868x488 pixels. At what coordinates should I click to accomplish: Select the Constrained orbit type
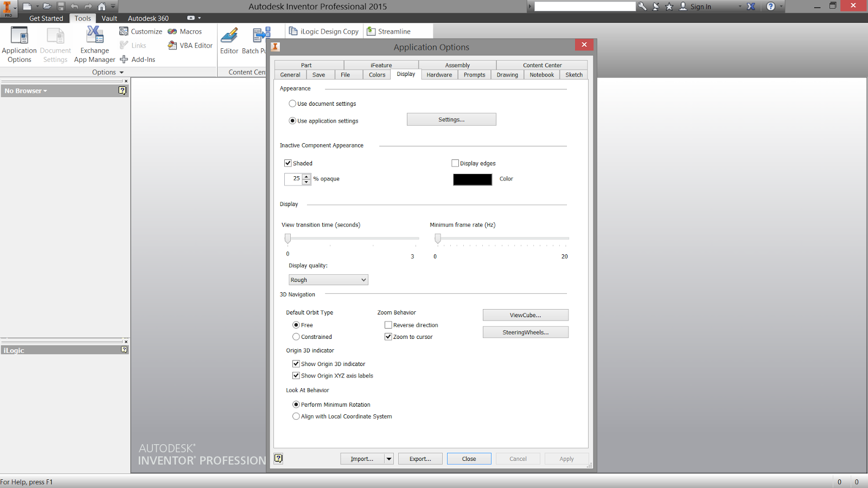[296, 336]
